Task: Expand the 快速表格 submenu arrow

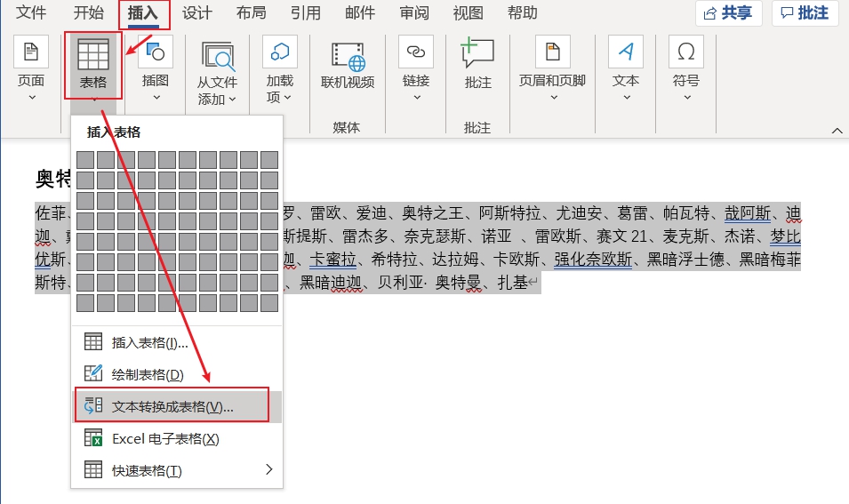Action: point(269,469)
